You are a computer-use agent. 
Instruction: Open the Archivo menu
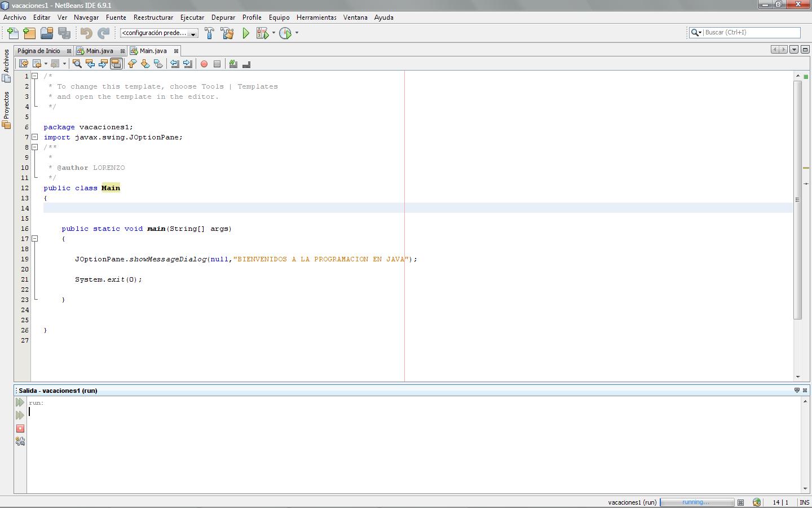pyautogui.click(x=15, y=17)
